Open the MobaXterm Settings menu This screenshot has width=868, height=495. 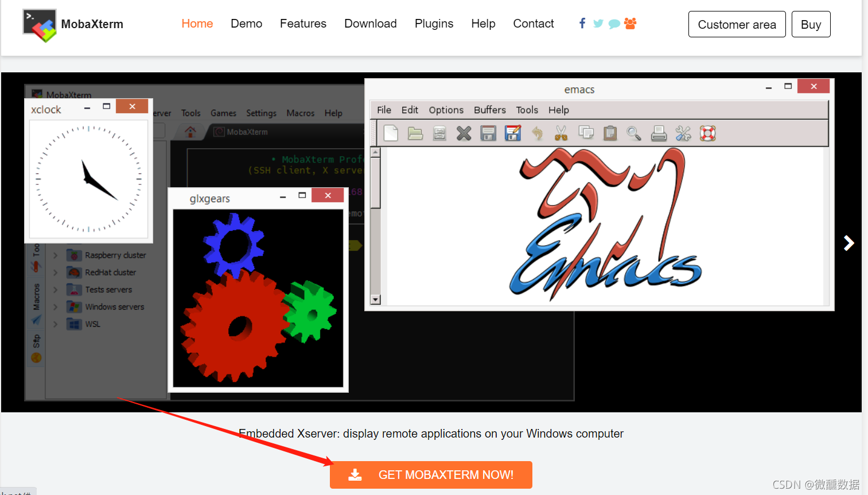(x=262, y=113)
